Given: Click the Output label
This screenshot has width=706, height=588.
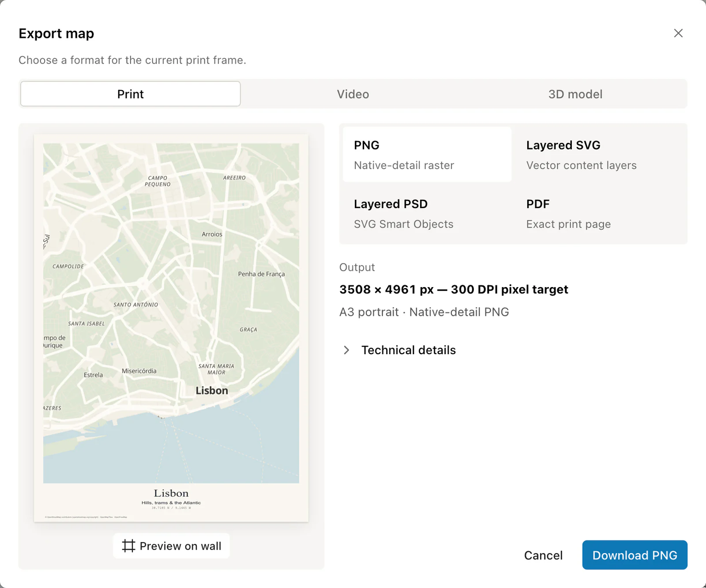Looking at the screenshot, I should click(x=357, y=267).
